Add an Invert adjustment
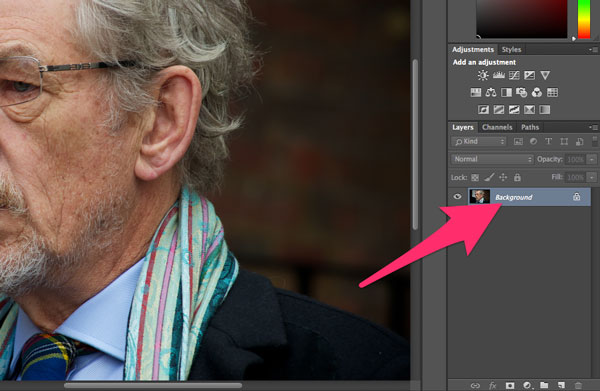600x391 pixels. pyautogui.click(x=483, y=110)
